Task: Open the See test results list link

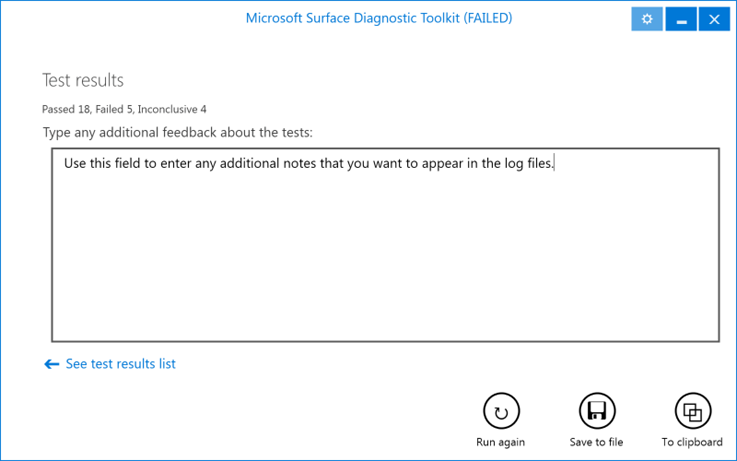Action: [x=120, y=364]
